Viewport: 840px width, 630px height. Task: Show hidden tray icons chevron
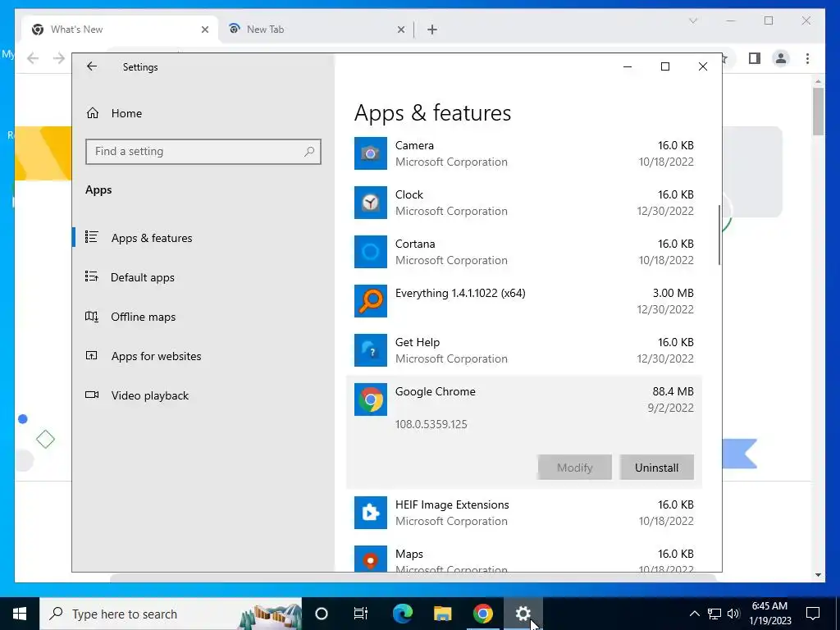pos(694,614)
